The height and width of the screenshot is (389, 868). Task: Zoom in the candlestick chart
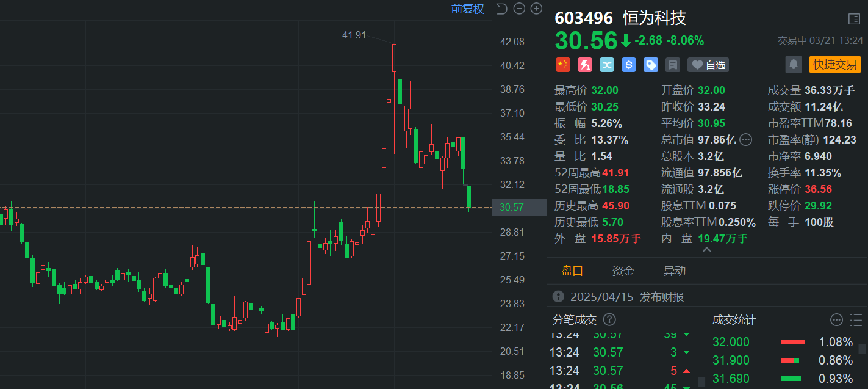tap(536, 9)
